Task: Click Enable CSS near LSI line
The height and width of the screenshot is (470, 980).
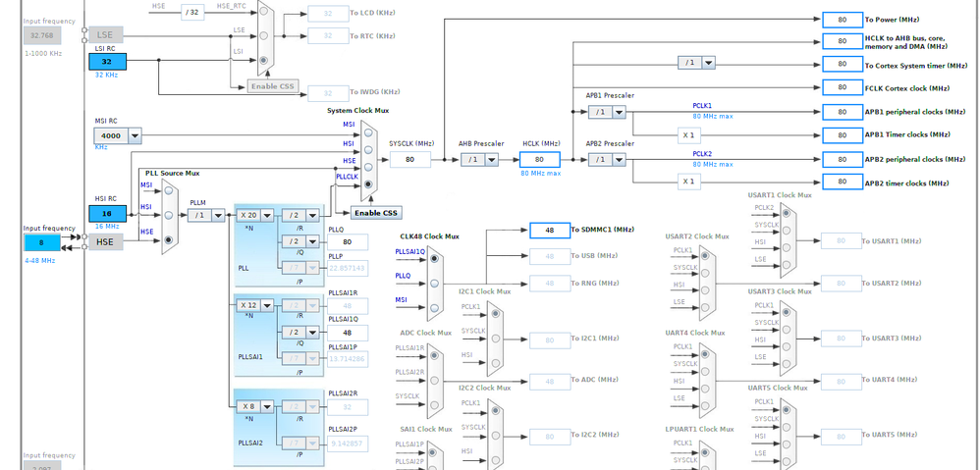Action: click(x=273, y=86)
